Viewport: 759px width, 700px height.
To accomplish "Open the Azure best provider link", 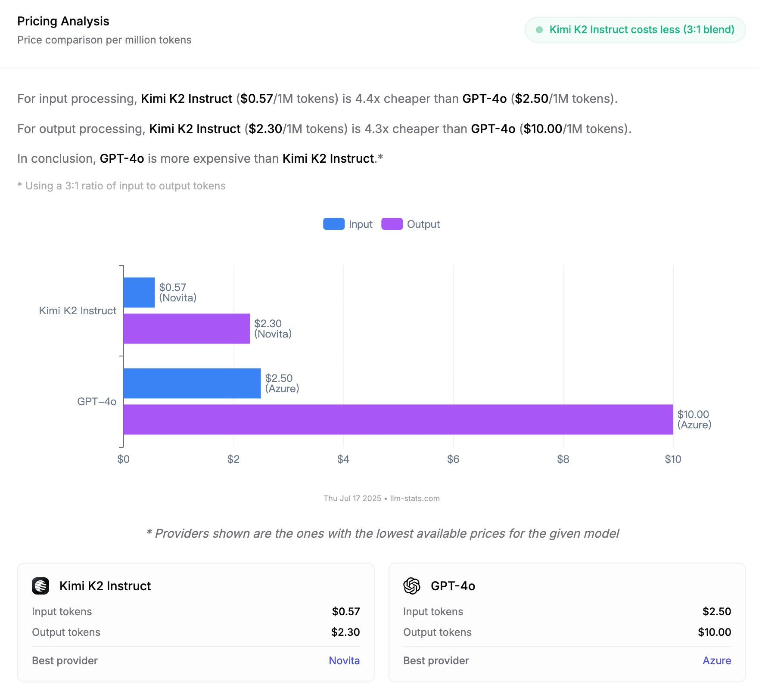I will tap(717, 660).
